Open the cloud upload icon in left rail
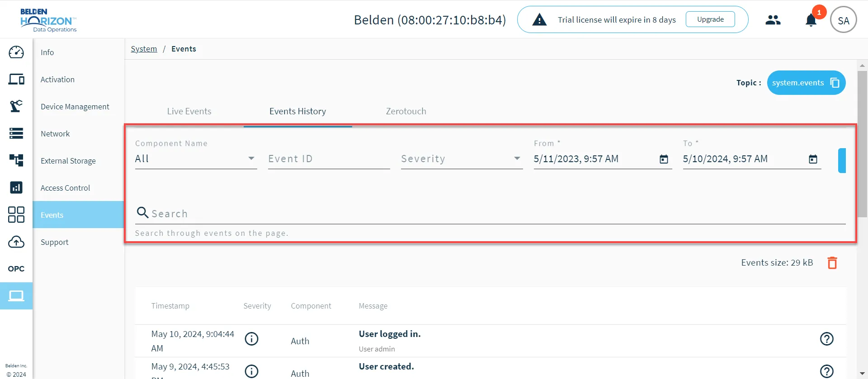The image size is (868, 379). pos(16,242)
